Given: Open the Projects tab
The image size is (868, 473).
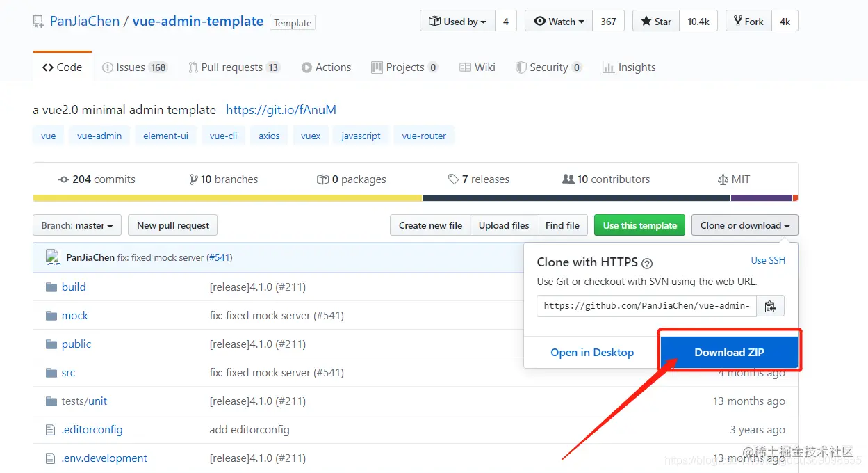Looking at the screenshot, I should 404,67.
